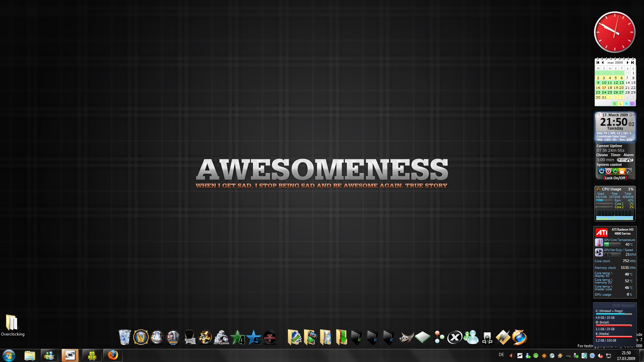Screen dimensions: 644x362
Task: Launch GIMP from the dock
Action: click(x=406, y=337)
